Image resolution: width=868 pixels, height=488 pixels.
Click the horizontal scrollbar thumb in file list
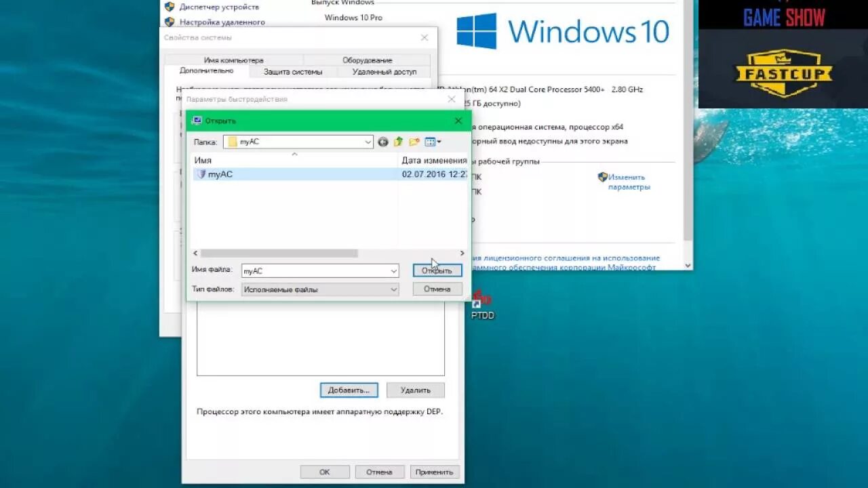pos(279,253)
